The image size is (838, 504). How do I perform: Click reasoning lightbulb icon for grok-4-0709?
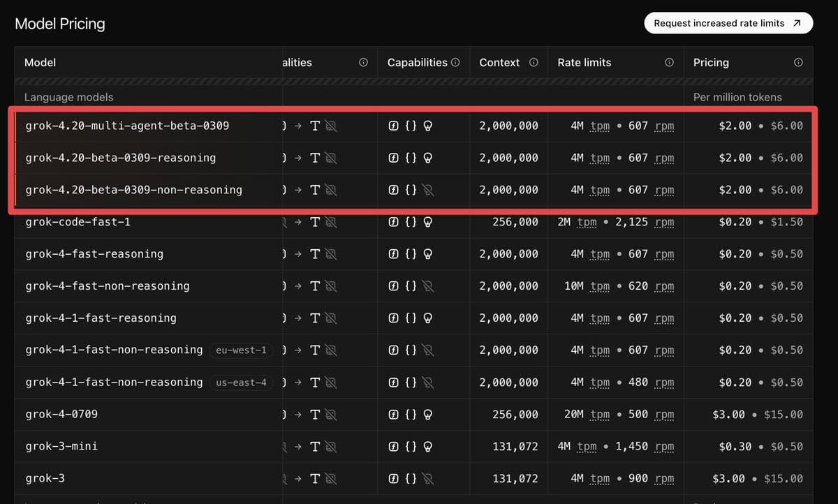click(428, 415)
